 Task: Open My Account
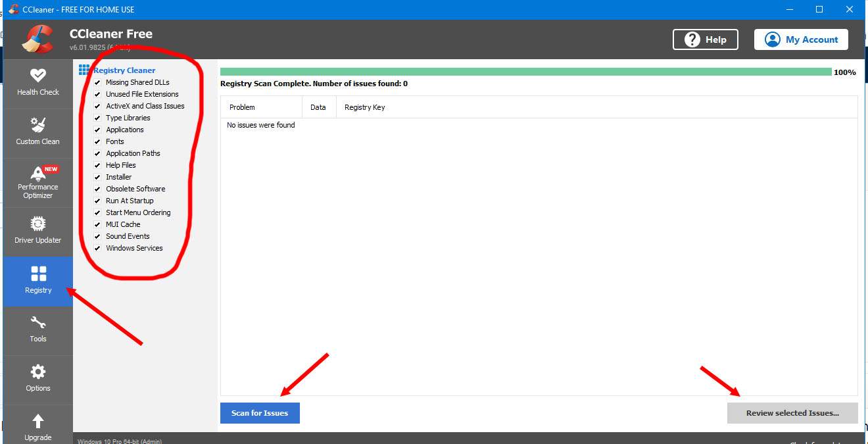pos(801,39)
